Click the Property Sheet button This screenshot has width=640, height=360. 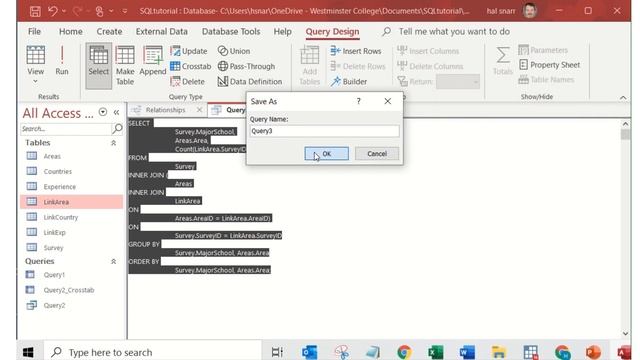pos(549,65)
